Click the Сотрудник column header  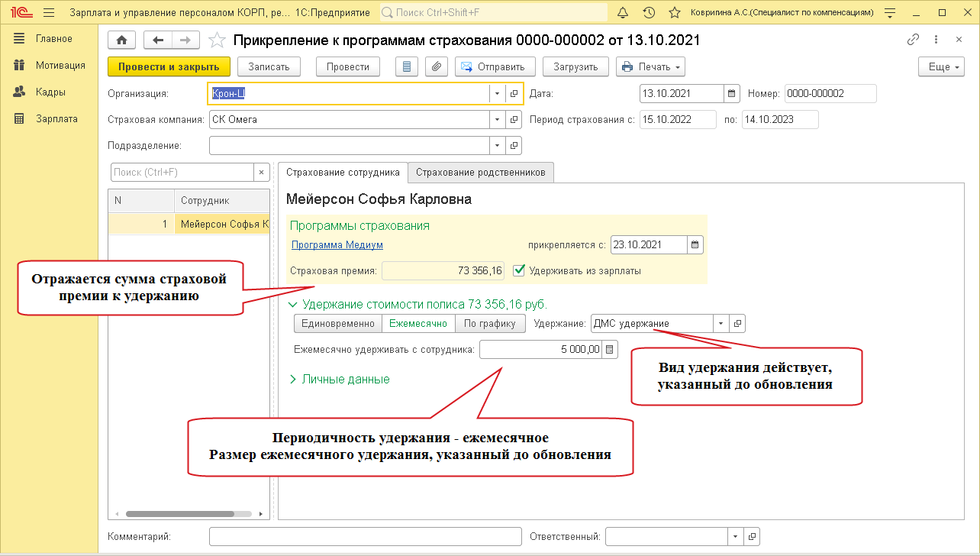click(222, 201)
